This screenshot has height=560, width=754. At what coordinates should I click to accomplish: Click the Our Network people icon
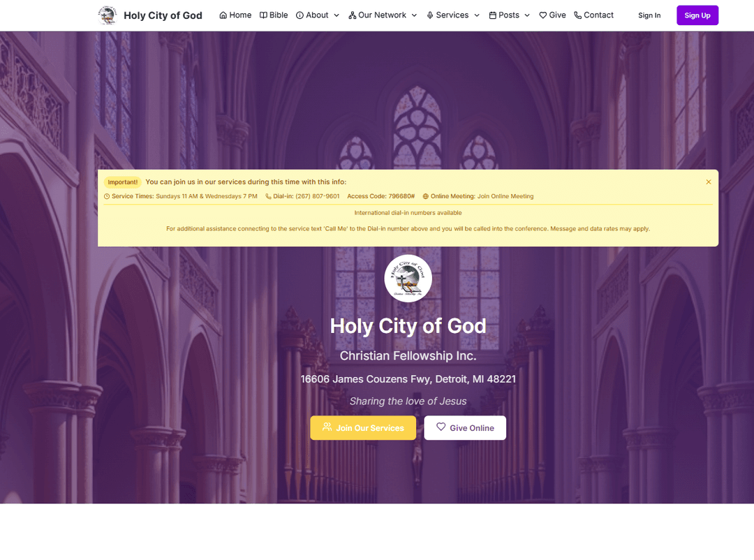351,15
